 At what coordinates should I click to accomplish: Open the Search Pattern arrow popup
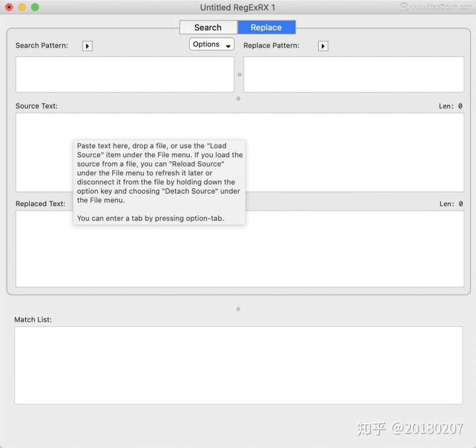point(87,46)
